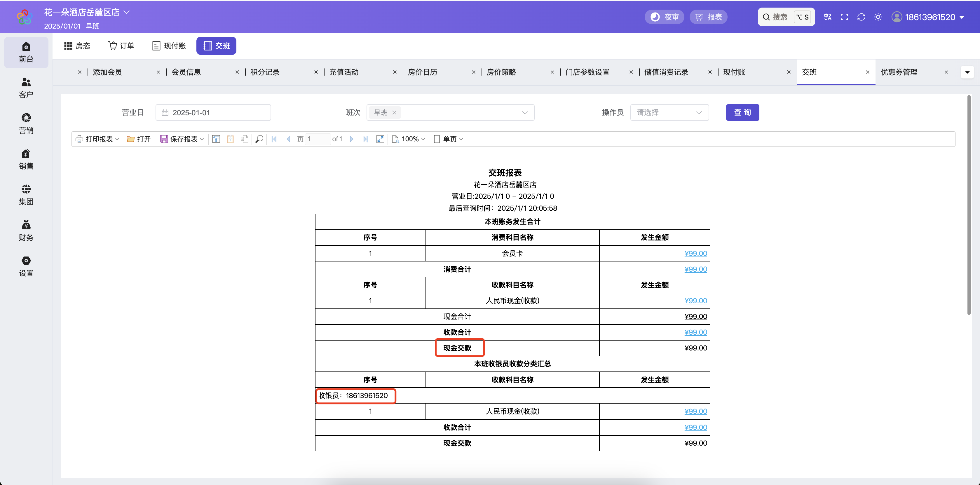Viewport: 980px width, 485px height.
Task: Go to first page of report
Action: coord(274,139)
